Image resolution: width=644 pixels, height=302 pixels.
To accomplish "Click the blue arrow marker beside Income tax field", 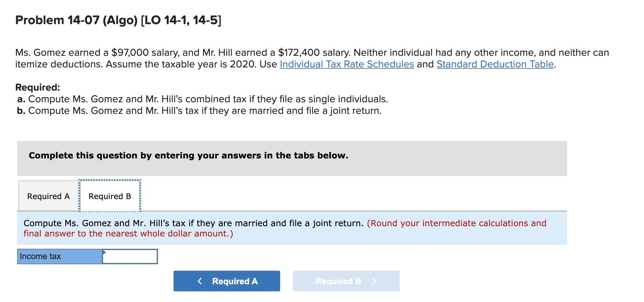I will [104, 252].
